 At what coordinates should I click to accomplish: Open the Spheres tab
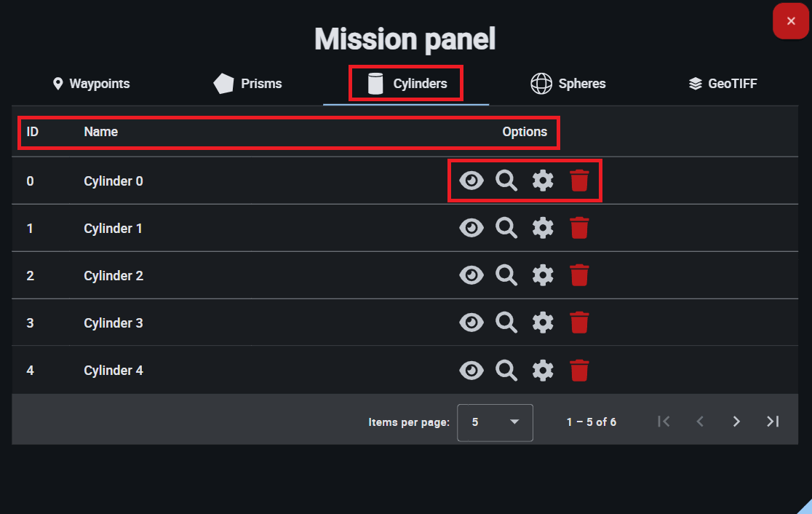click(568, 84)
